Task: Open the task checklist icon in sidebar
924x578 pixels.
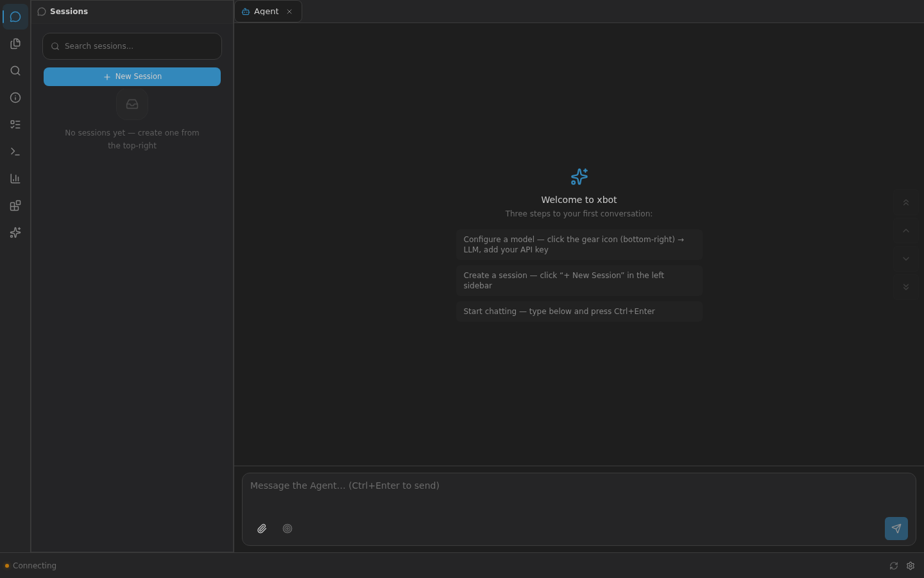Action: pyautogui.click(x=15, y=125)
